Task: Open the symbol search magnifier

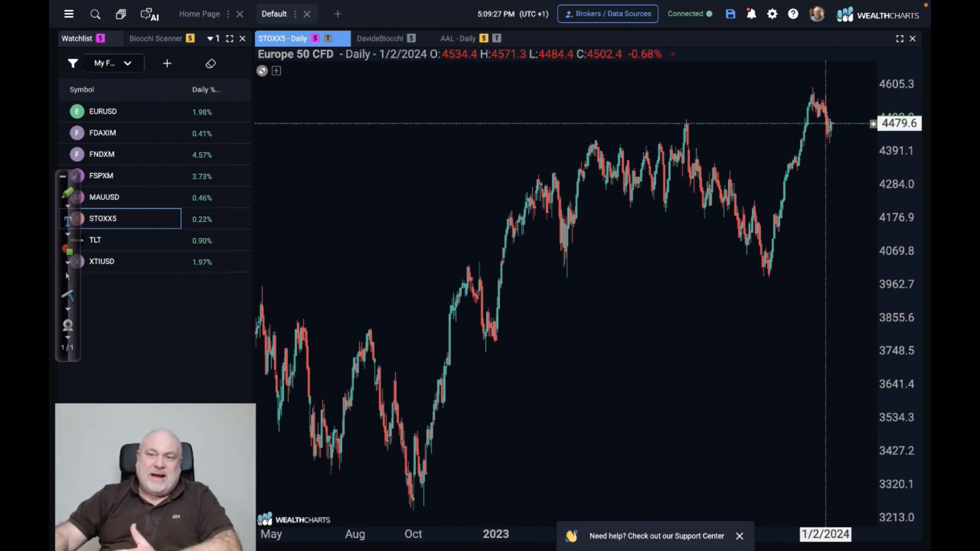Action: coord(95,14)
